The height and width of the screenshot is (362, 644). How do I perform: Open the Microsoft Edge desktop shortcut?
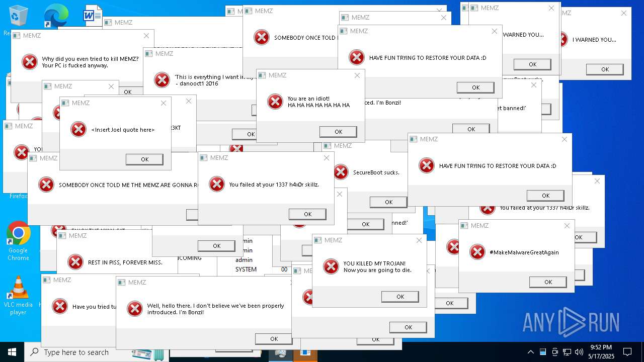(x=56, y=16)
